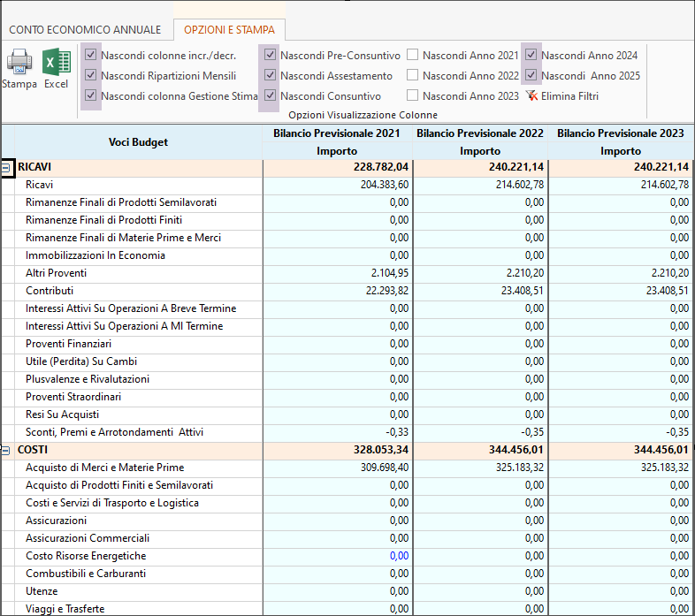Image resolution: width=695 pixels, height=616 pixels.
Task: Click the Elimina Filtri filter icon
Action: (531, 95)
